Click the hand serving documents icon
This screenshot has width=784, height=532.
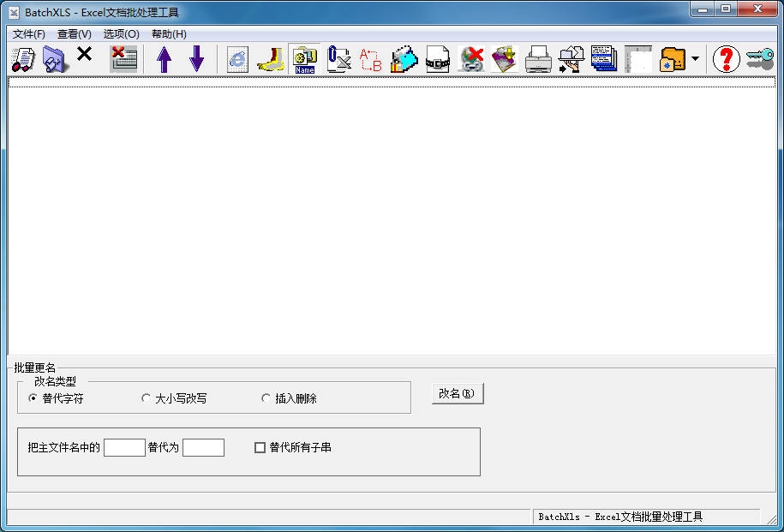click(572, 59)
